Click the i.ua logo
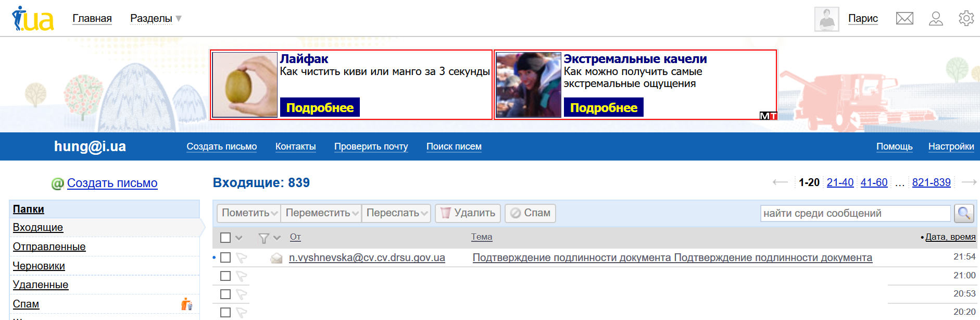This screenshot has height=320, width=980. (33, 19)
